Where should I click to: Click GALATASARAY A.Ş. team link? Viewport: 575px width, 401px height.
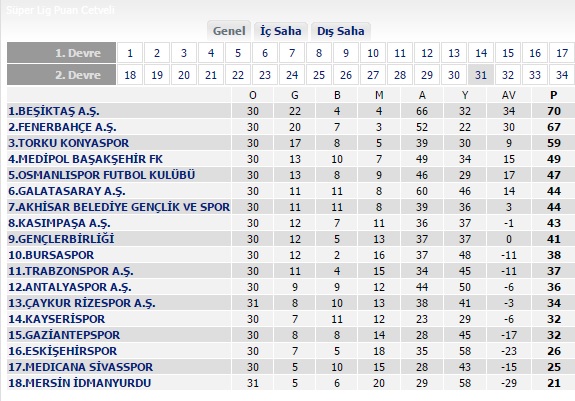[67, 191]
